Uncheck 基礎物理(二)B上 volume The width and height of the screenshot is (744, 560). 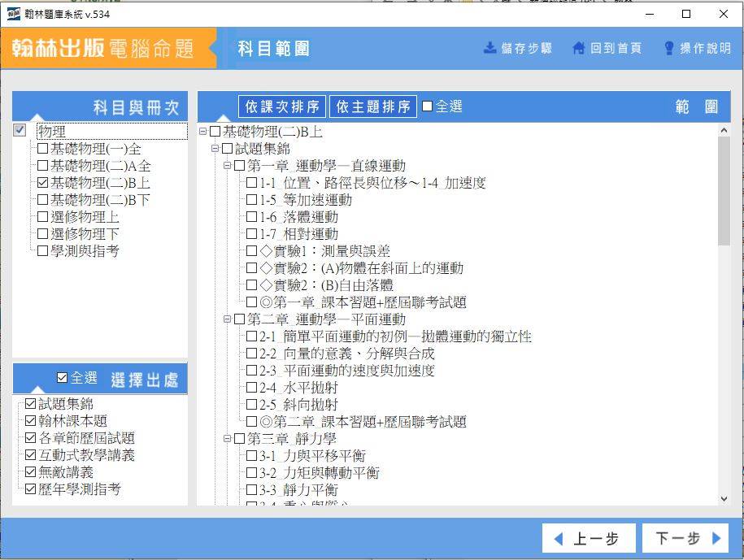tap(43, 183)
